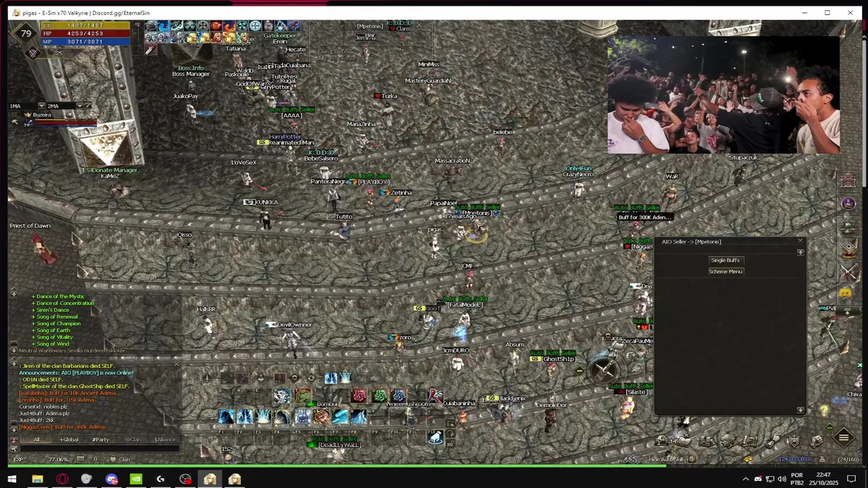
Task: Switch chat to the $Alliance tab
Action: (x=165, y=439)
